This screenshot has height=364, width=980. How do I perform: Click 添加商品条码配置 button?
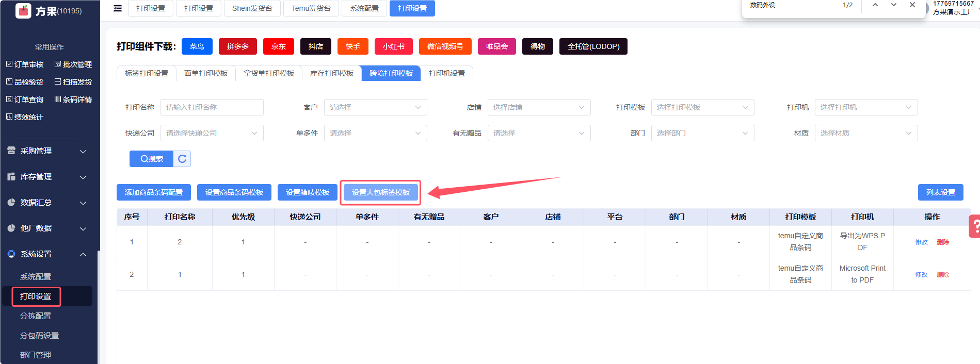click(154, 192)
